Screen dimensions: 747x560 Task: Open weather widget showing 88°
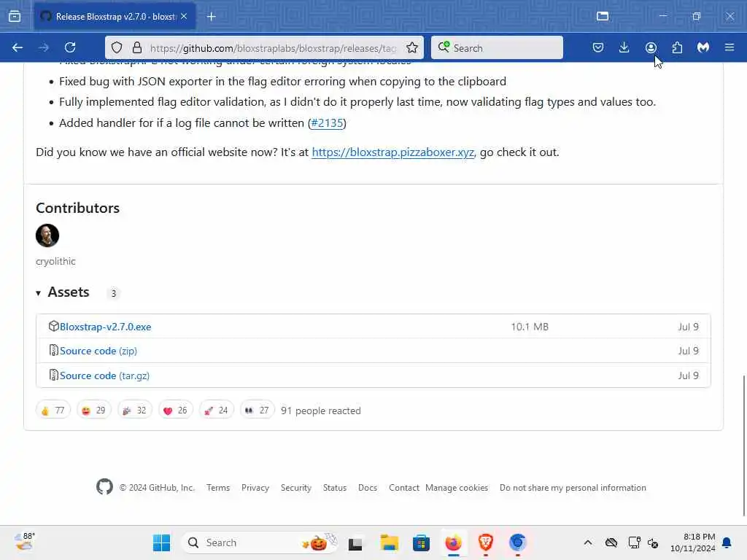[x=24, y=542]
